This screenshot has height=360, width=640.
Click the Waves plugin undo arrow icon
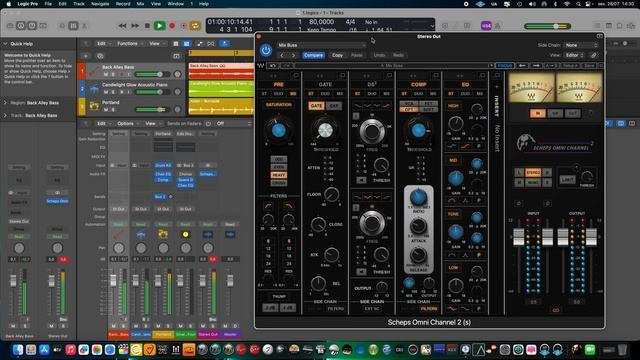(273, 66)
